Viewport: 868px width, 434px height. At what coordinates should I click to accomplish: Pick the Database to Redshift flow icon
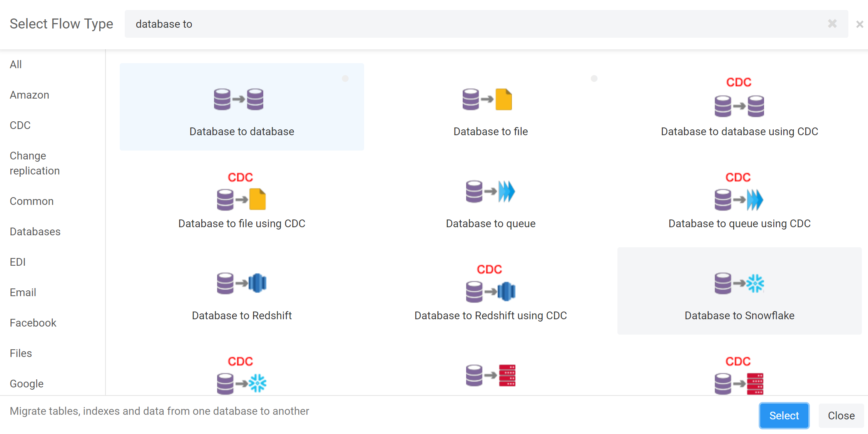241,283
